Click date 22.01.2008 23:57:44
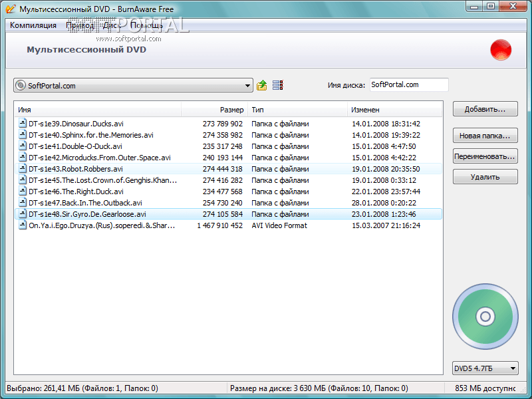 tap(386, 192)
